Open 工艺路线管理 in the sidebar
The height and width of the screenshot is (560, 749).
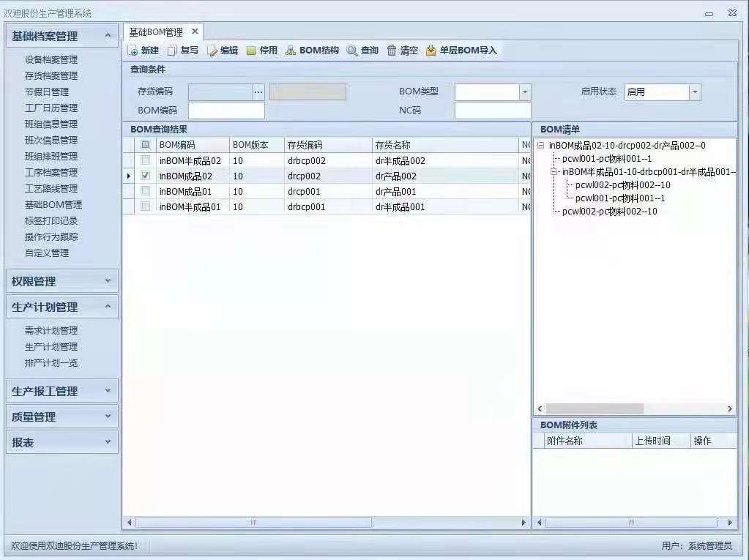pos(51,189)
